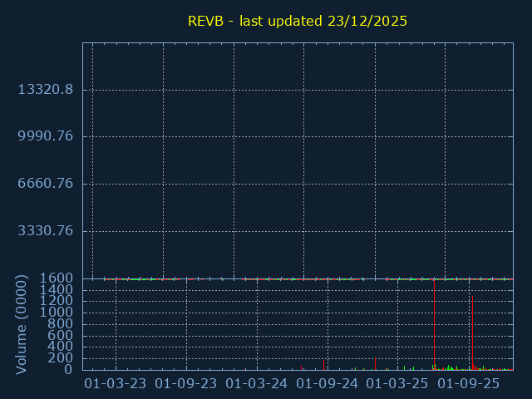This screenshot has height=399, width=532.
Task: Click the 3330.76 price axis label
Action: (57, 230)
